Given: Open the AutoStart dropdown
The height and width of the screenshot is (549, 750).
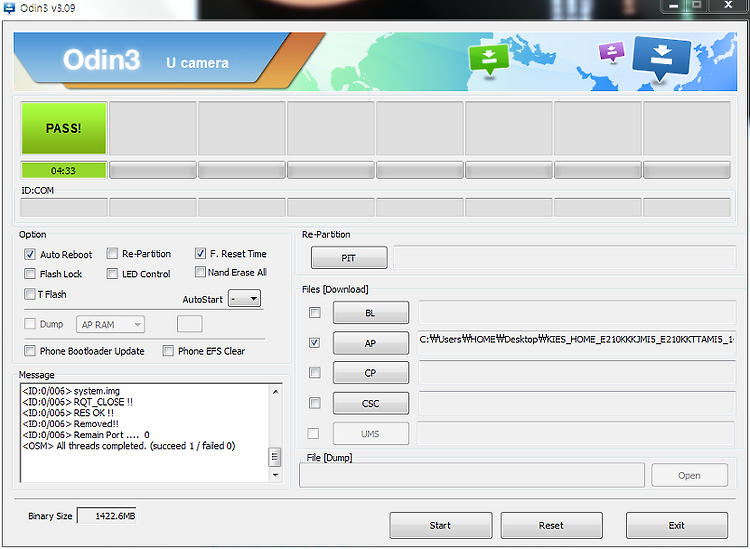Looking at the screenshot, I should pyautogui.click(x=244, y=299).
